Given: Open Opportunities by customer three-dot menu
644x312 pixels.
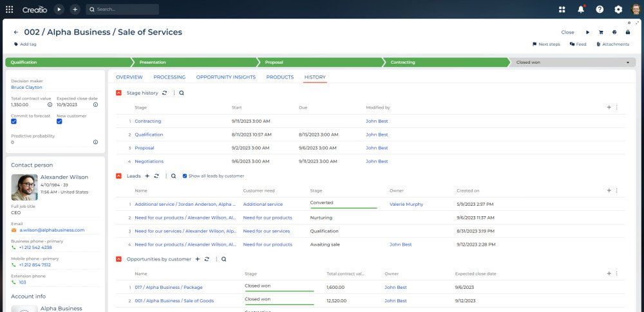Looking at the screenshot, I should coord(216,259).
